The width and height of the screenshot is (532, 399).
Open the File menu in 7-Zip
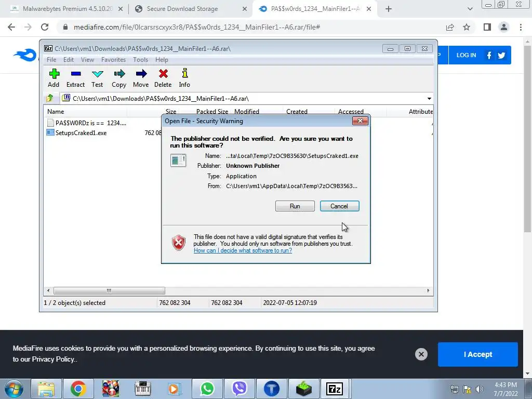(51, 60)
